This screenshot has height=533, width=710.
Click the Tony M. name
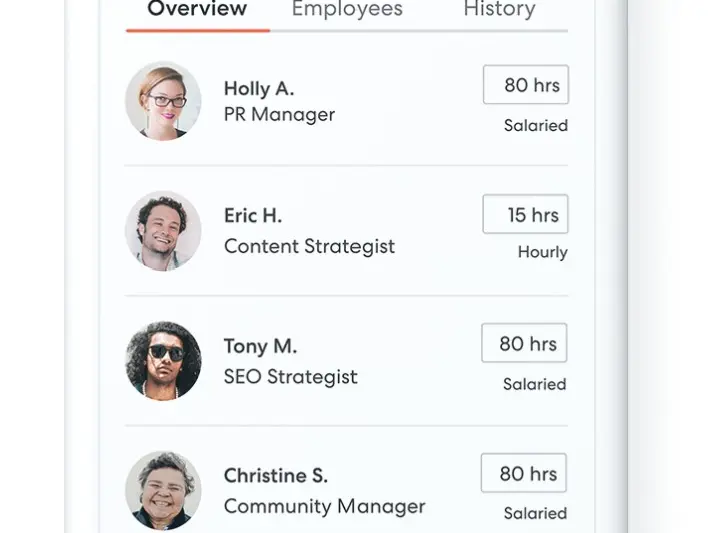[260, 346]
